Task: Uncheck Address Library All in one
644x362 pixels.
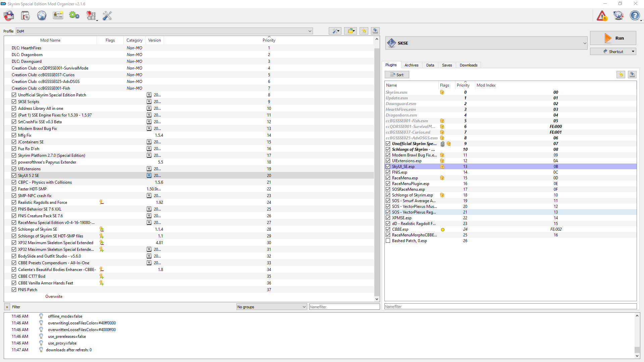Action: pyautogui.click(x=14, y=108)
